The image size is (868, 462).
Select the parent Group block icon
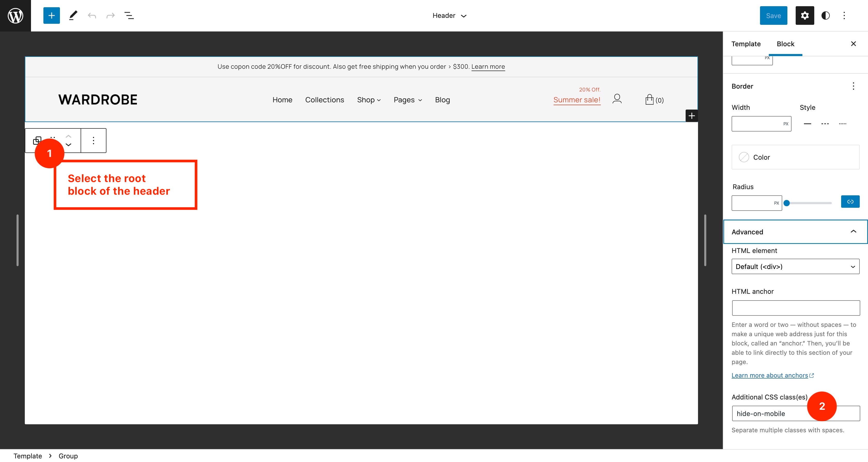[x=37, y=141]
